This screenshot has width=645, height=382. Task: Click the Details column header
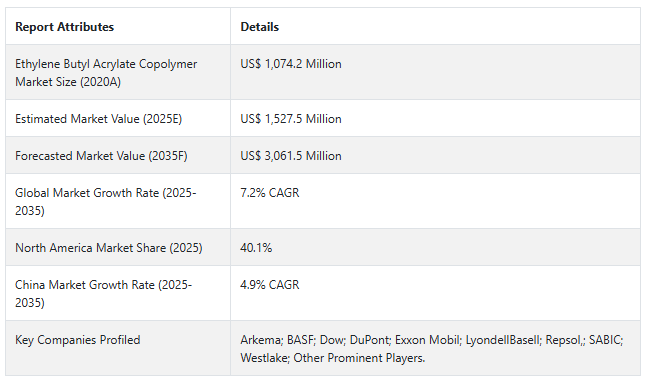pyautogui.click(x=260, y=27)
